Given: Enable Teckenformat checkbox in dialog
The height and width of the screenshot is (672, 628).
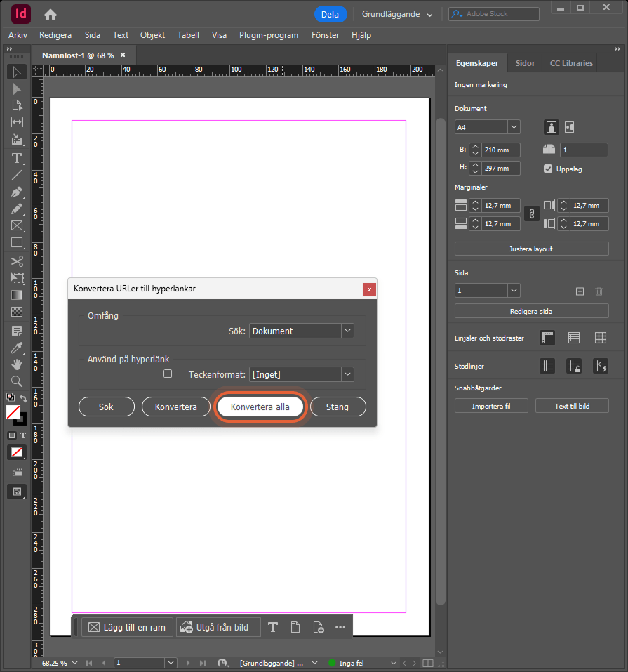Looking at the screenshot, I should coord(168,374).
